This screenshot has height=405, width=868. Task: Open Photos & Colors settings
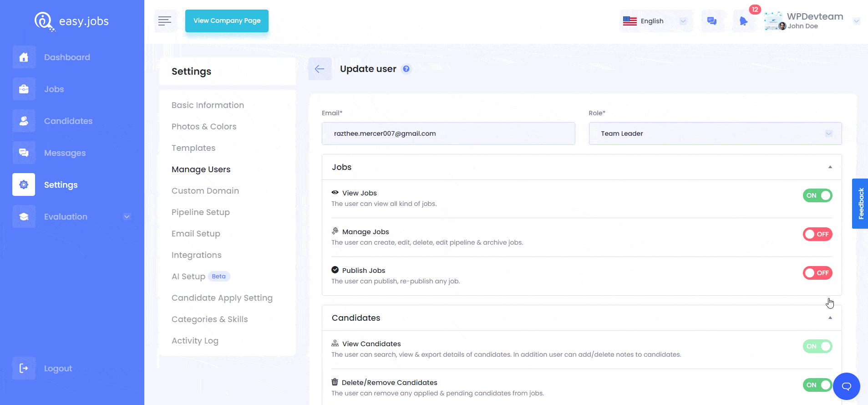(204, 127)
